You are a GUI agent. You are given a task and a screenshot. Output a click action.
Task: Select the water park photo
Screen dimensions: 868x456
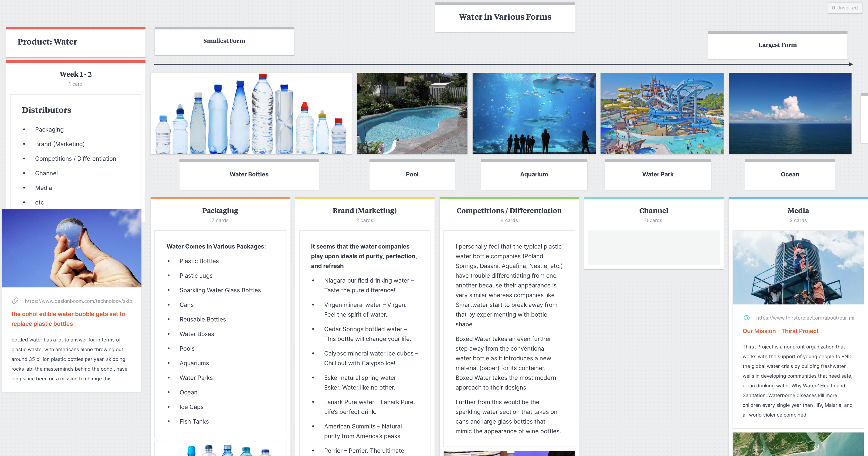[x=662, y=113]
